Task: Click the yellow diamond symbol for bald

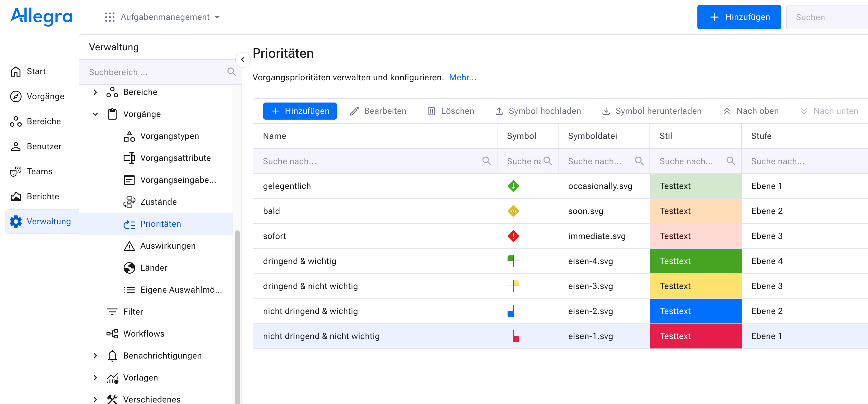Action: (x=513, y=211)
